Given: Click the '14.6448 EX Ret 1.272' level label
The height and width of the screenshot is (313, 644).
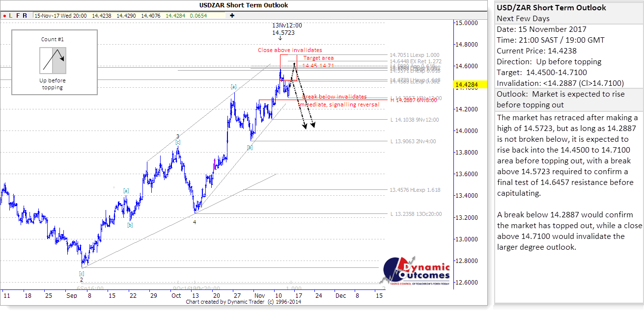Looking at the screenshot, I should (x=415, y=61).
